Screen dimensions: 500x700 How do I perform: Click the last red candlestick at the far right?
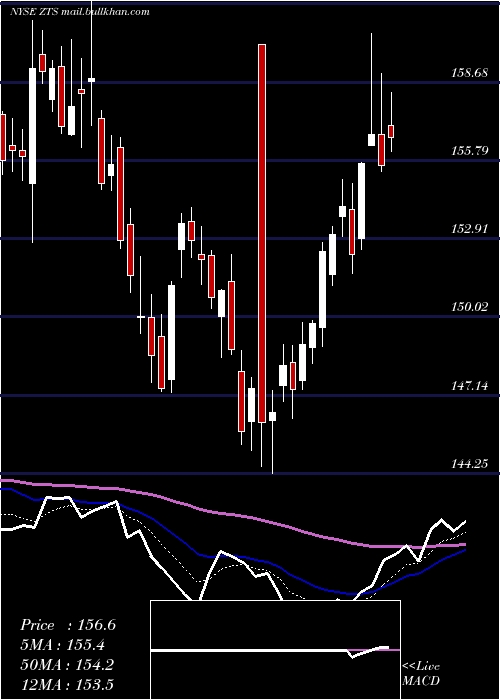[x=391, y=131]
